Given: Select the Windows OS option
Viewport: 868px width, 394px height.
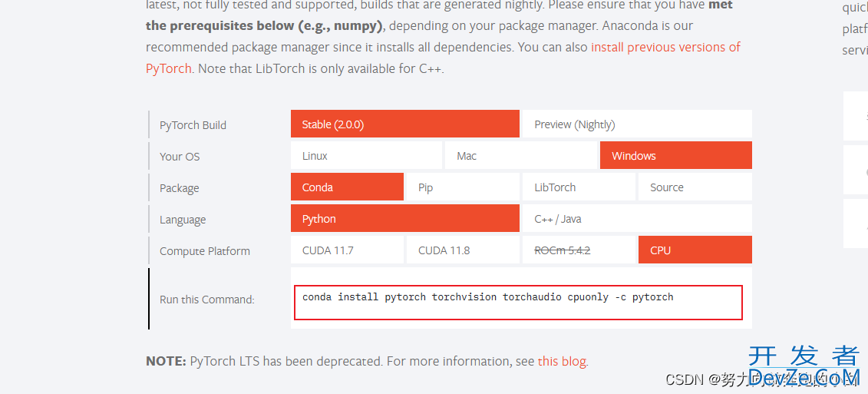Looking at the screenshot, I should (676, 156).
